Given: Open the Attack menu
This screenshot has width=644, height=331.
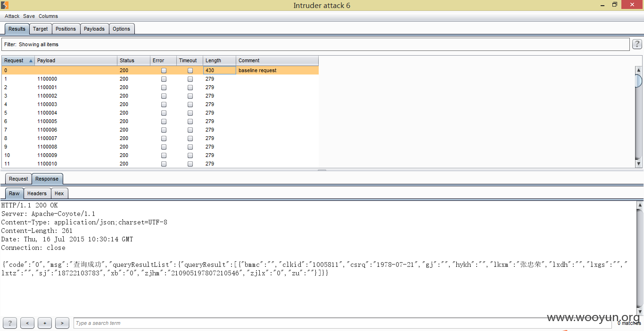Looking at the screenshot, I should coord(12,16).
